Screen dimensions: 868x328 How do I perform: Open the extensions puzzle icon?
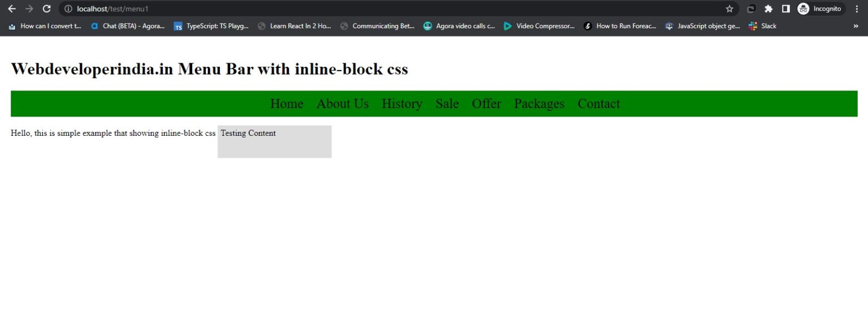pyautogui.click(x=768, y=8)
